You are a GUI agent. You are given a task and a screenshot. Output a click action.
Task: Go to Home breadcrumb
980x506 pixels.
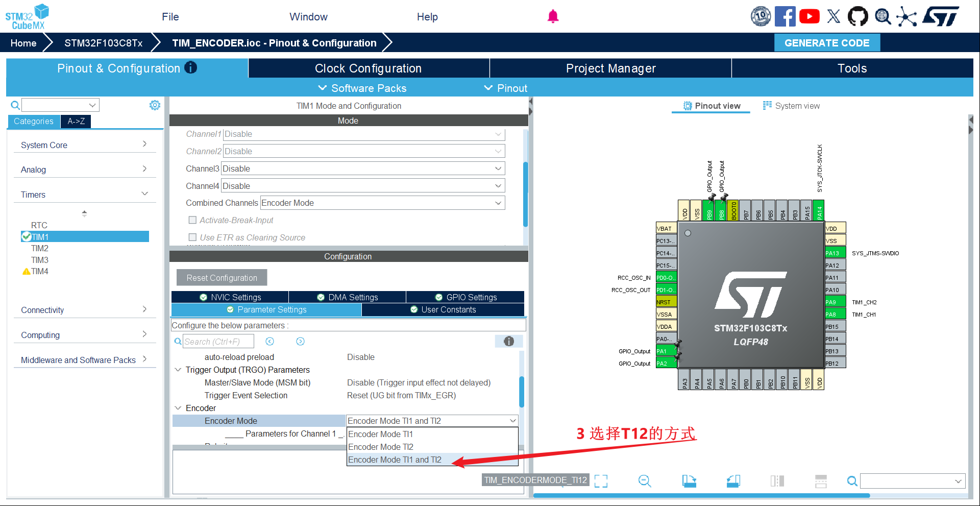click(x=23, y=43)
